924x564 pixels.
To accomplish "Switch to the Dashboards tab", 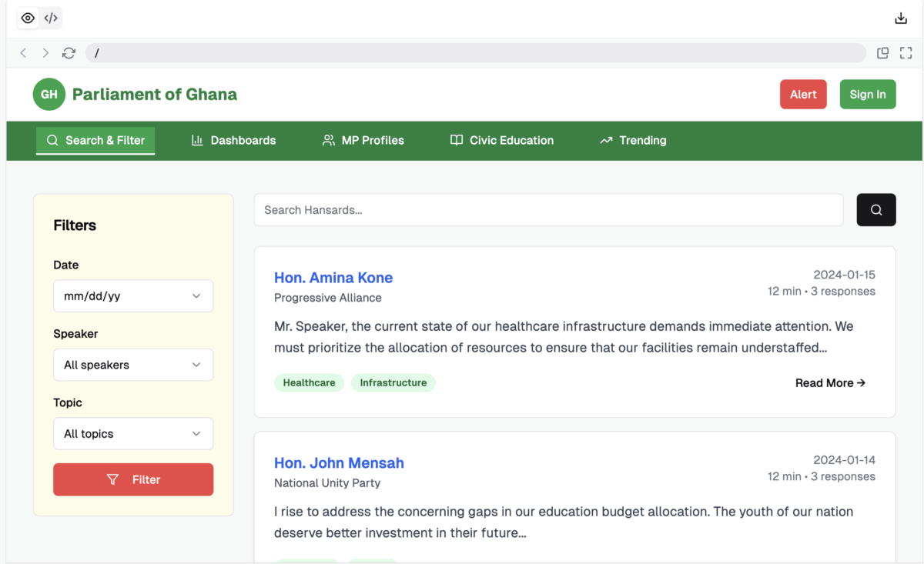I will pyautogui.click(x=233, y=140).
